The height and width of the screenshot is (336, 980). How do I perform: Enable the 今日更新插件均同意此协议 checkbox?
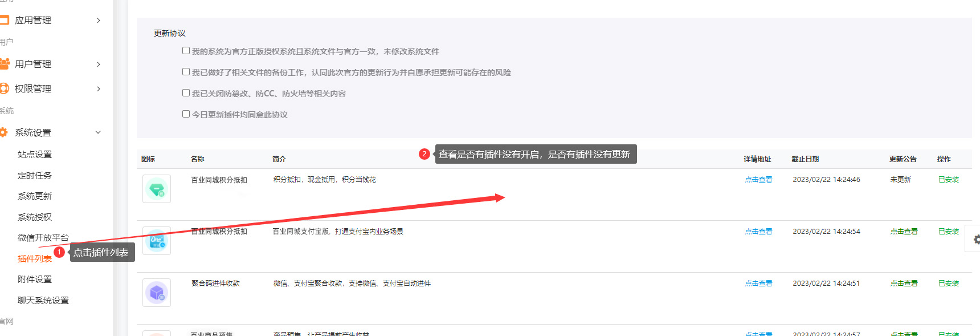click(x=186, y=114)
